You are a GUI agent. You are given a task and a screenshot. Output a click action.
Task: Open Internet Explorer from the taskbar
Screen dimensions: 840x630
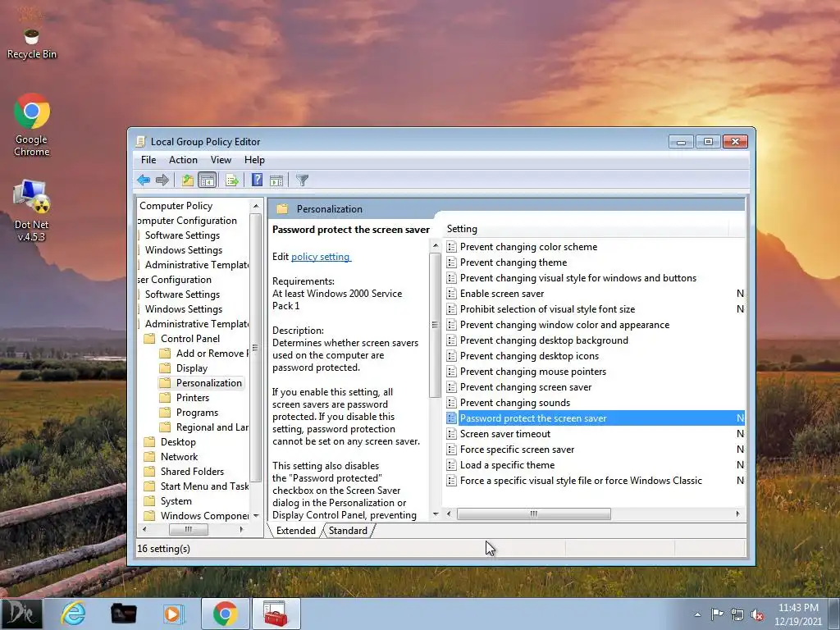73,614
